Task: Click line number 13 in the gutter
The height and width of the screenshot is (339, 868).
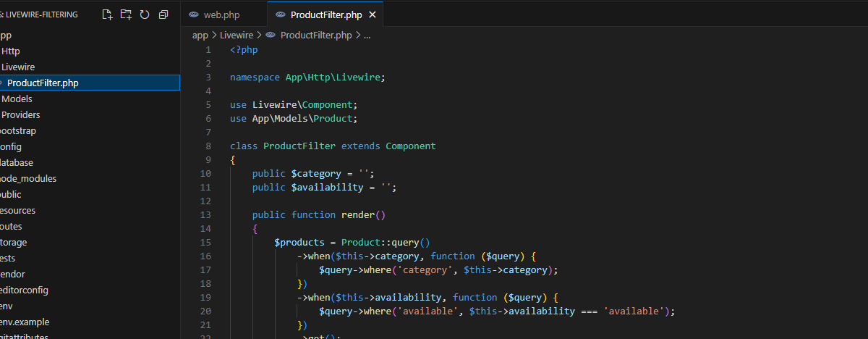Action: tap(205, 214)
